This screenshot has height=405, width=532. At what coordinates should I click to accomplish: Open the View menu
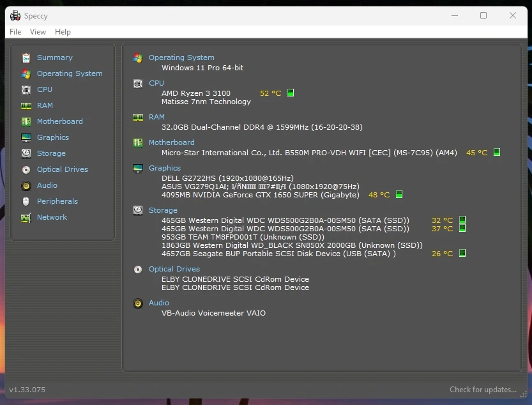(x=38, y=32)
